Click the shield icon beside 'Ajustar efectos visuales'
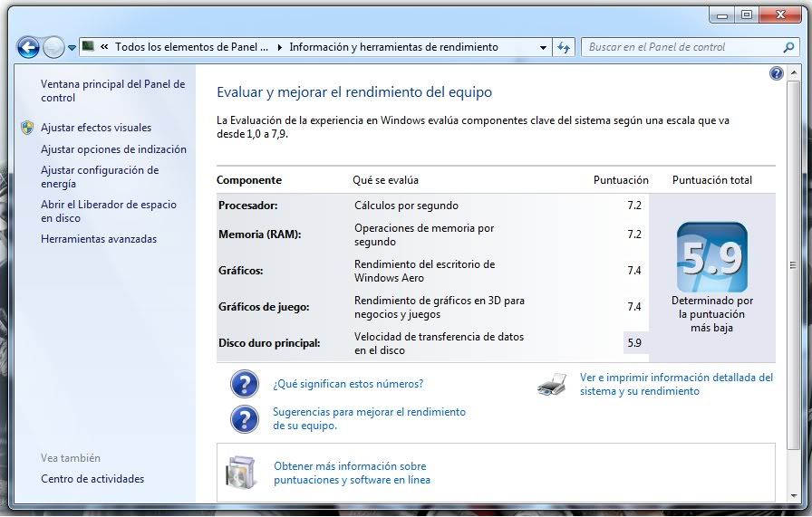Screen dimensions: 812x517 pos(27,128)
